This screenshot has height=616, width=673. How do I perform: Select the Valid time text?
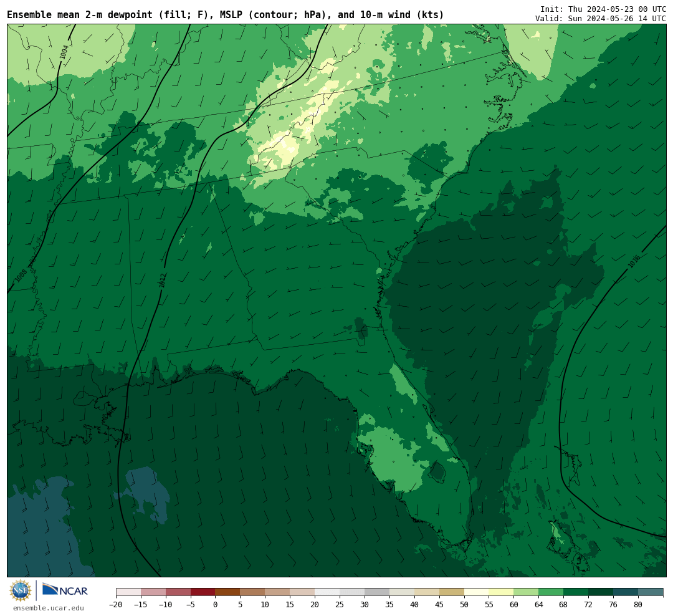601,19
